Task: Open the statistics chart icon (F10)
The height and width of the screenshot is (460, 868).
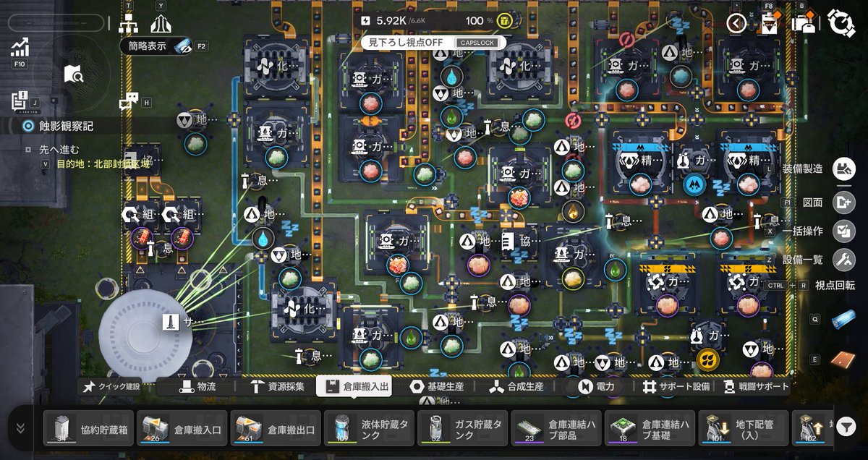Action: point(20,48)
